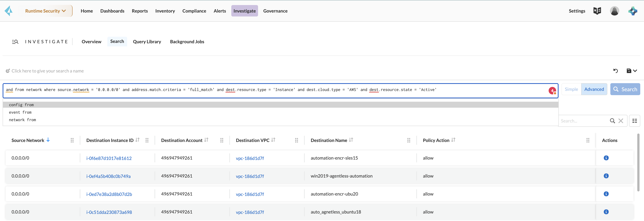The height and width of the screenshot is (221, 644).
Task: Open the documentation book icon
Action: point(597,11)
